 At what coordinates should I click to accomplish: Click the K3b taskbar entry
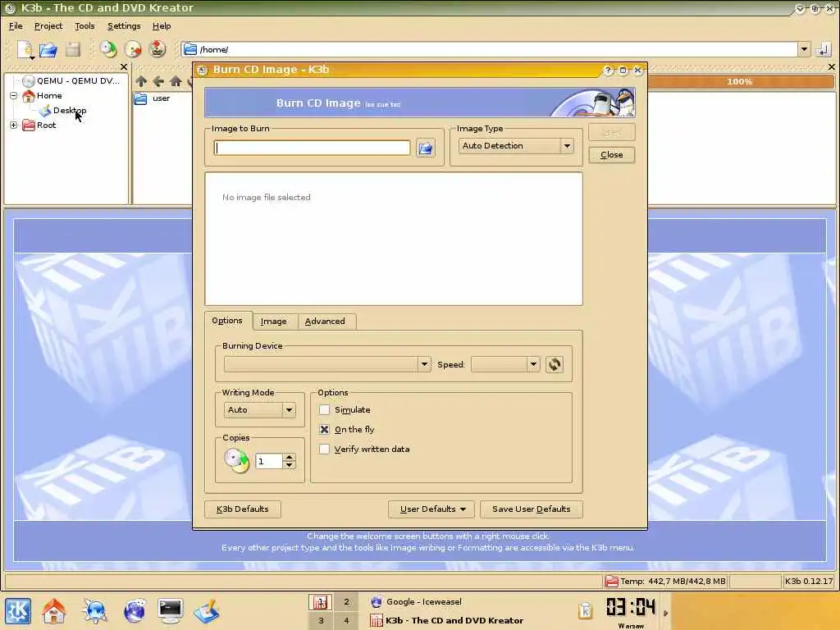click(x=447, y=621)
